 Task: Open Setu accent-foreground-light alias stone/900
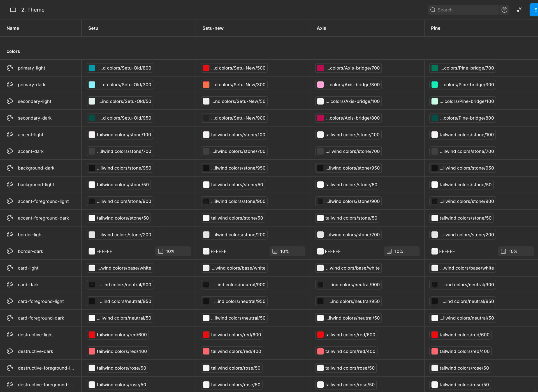point(120,201)
